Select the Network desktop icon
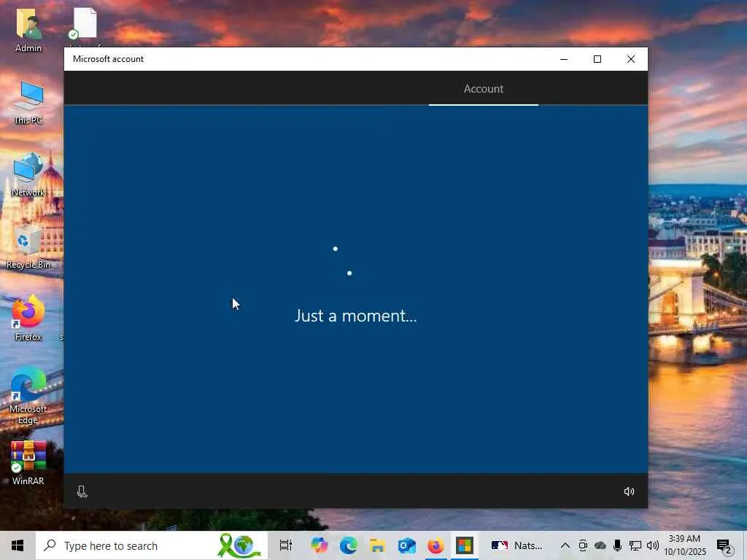 click(28, 175)
